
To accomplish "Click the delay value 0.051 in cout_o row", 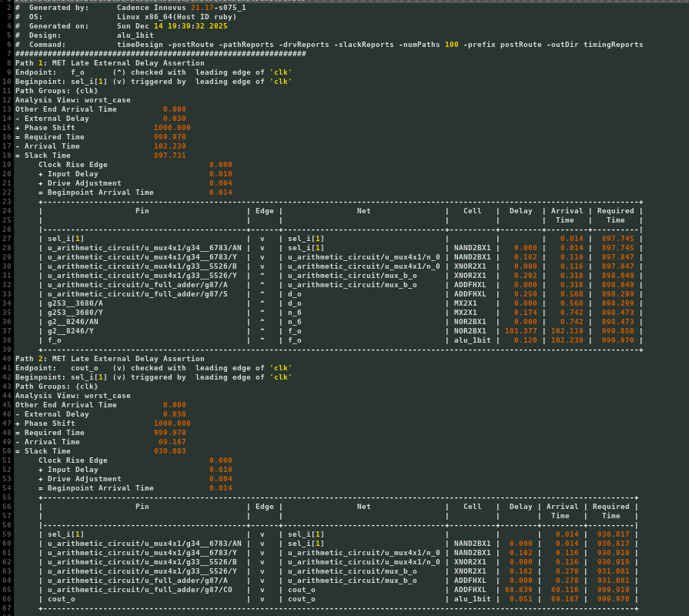I will click(520, 598).
